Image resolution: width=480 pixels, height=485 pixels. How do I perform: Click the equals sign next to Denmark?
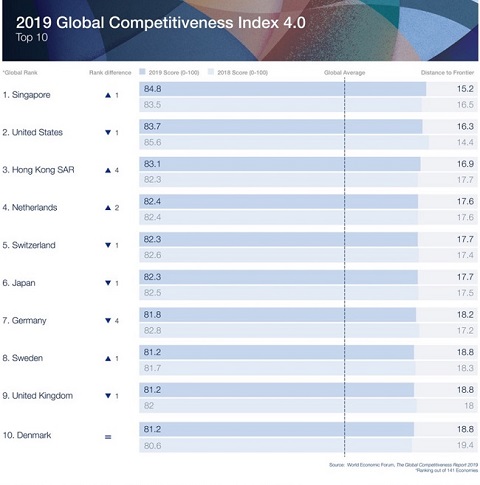click(x=108, y=437)
